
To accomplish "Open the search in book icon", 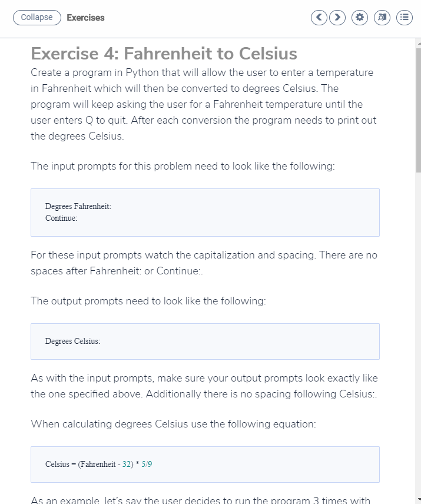I will tap(382, 17).
